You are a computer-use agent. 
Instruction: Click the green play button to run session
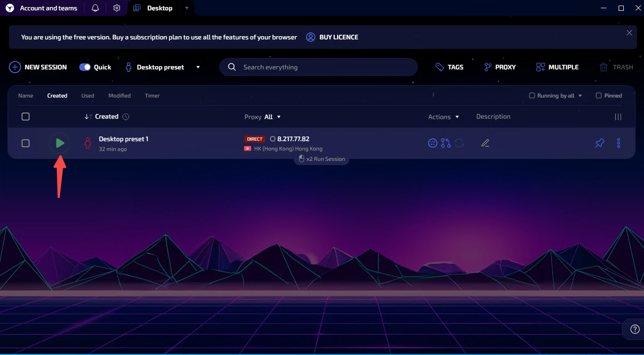coord(60,143)
